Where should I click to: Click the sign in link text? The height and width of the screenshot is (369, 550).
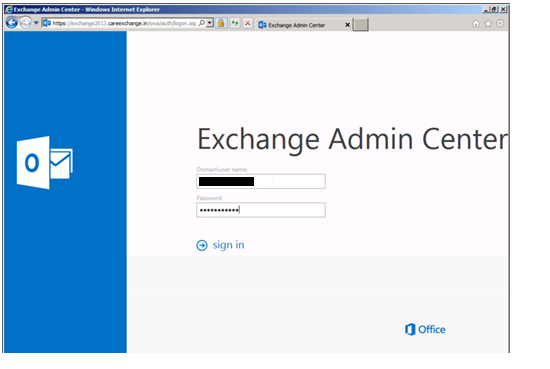(228, 245)
